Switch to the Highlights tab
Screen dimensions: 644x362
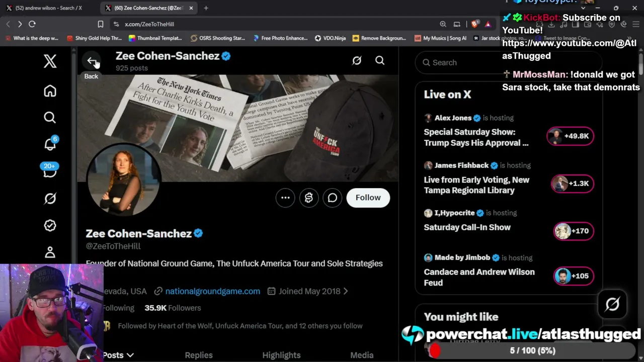point(281,355)
